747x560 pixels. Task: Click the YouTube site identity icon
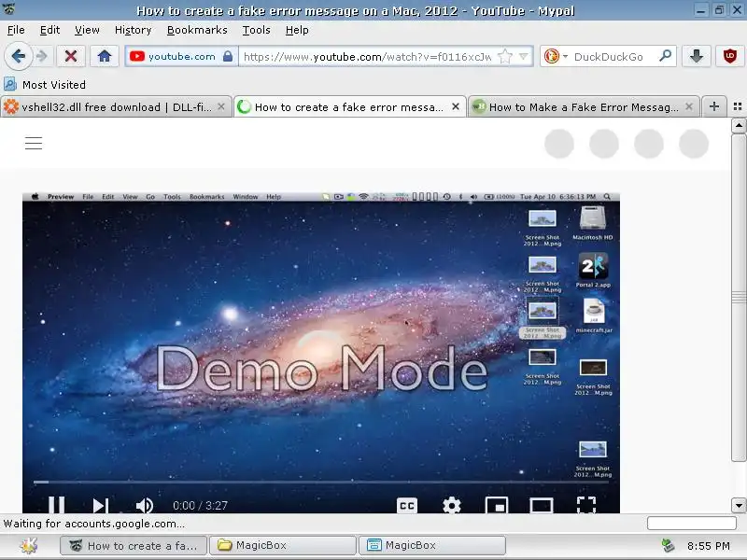[137, 56]
